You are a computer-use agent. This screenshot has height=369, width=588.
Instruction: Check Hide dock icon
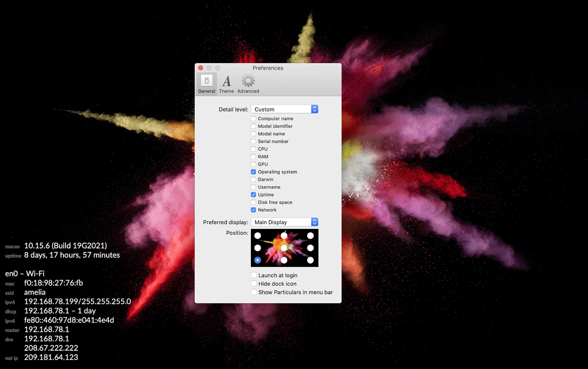click(x=254, y=284)
